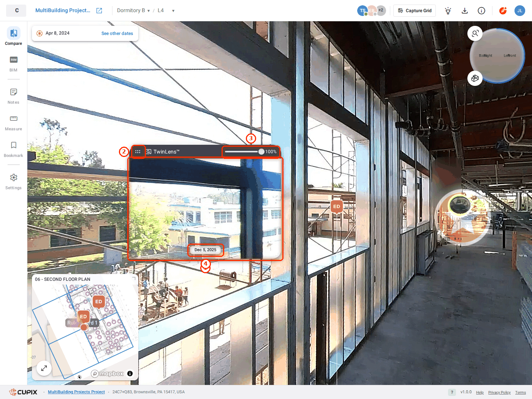Click the download icon in header
The height and width of the screenshot is (399, 532).
(x=465, y=11)
